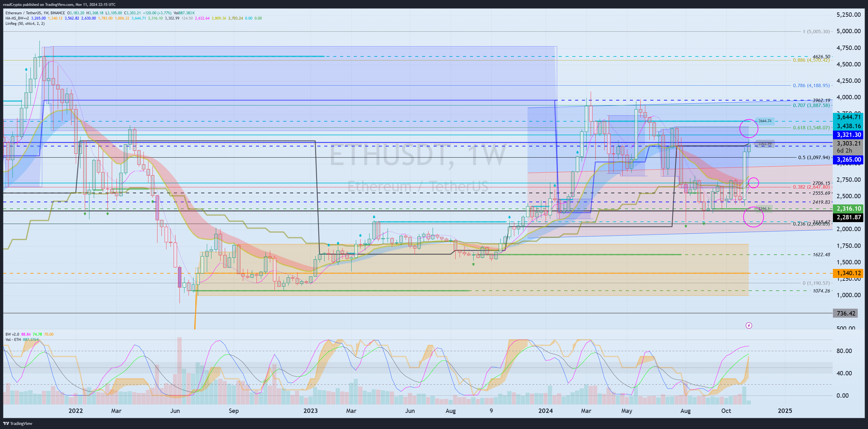Image resolution: width=868 pixels, height=429 pixels.
Task: Click the 4626.50 level label
Action: (821, 56)
